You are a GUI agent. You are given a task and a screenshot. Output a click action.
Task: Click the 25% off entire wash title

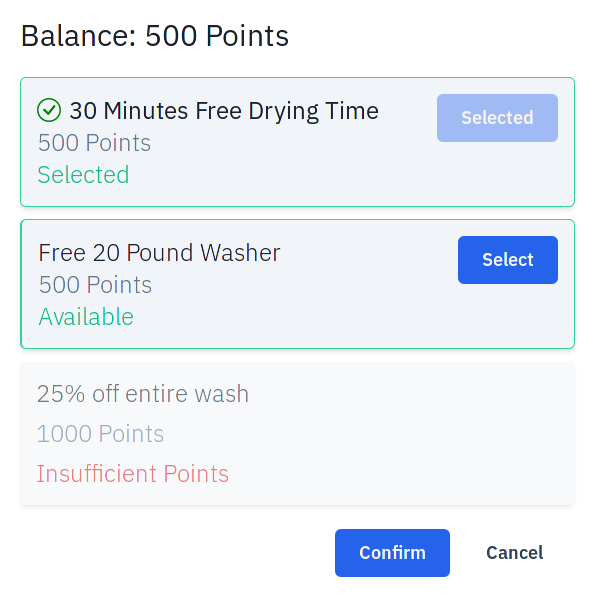point(143,394)
